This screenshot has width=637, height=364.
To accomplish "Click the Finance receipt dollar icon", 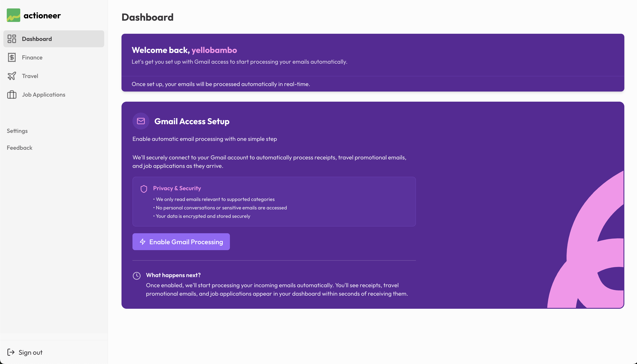I will 12,58.
